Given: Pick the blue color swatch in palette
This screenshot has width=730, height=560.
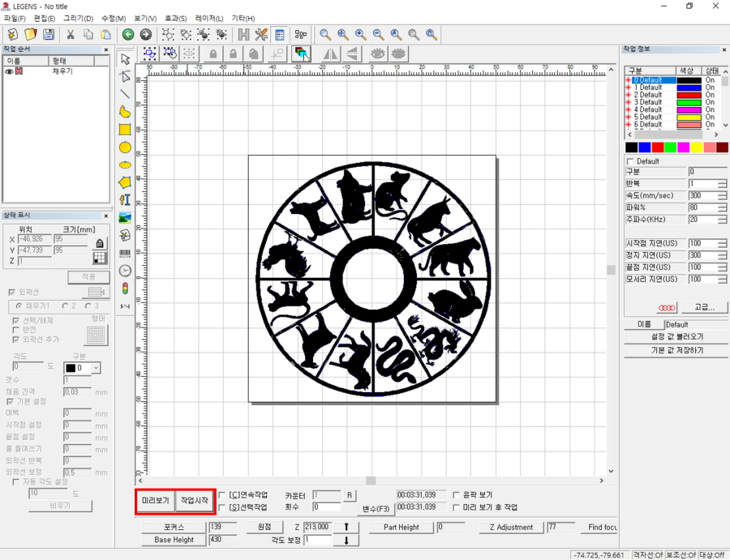Looking at the screenshot, I should click(644, 147).
